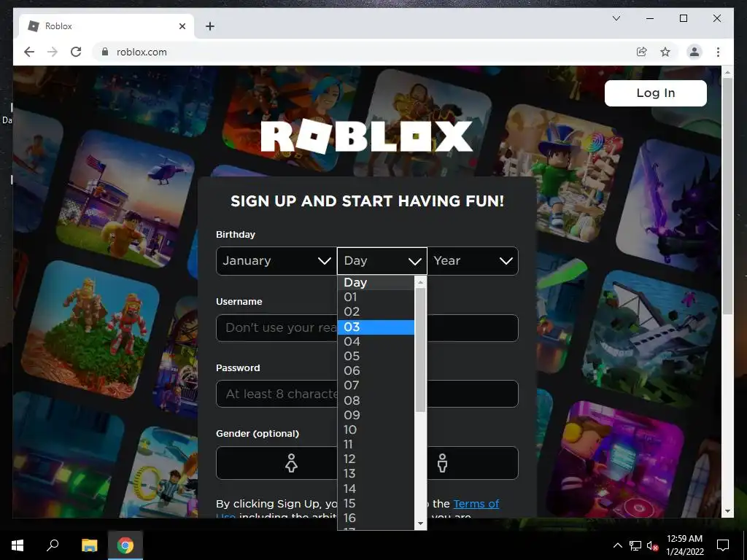
Task: Click the day list scrollbar thumb
Action: tap(420, 350)
